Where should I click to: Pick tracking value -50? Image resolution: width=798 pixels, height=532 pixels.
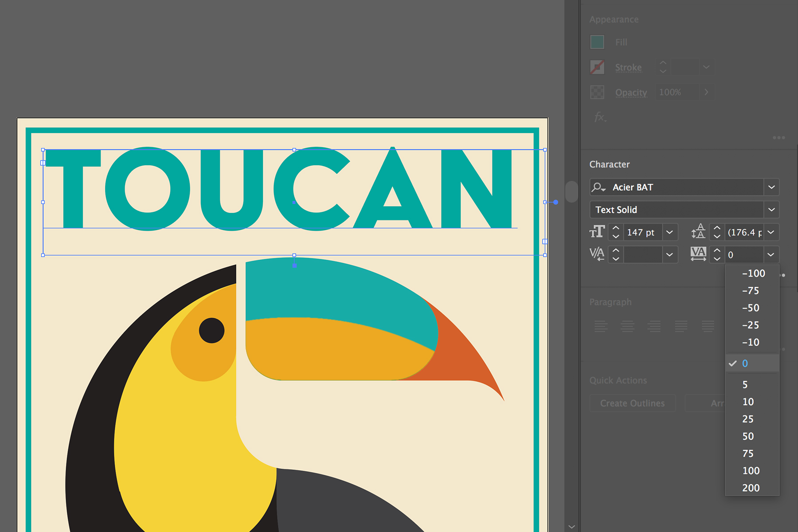(752, 308)
